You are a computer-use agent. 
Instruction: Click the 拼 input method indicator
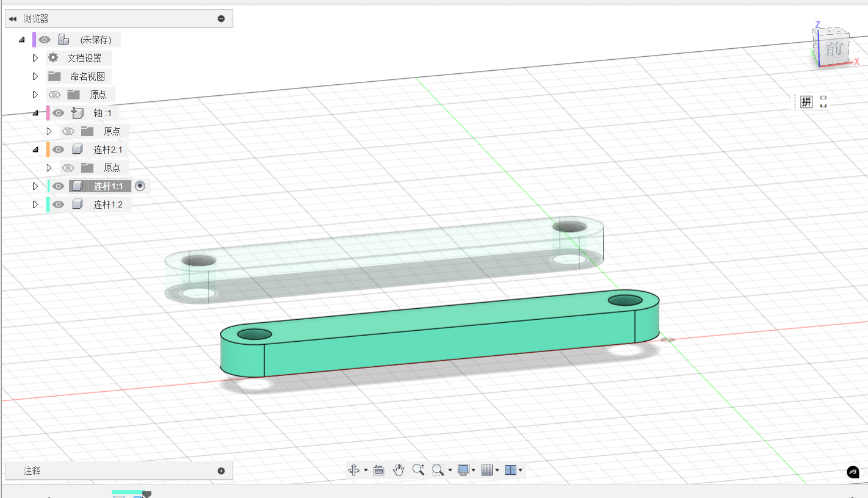(806, 102)
